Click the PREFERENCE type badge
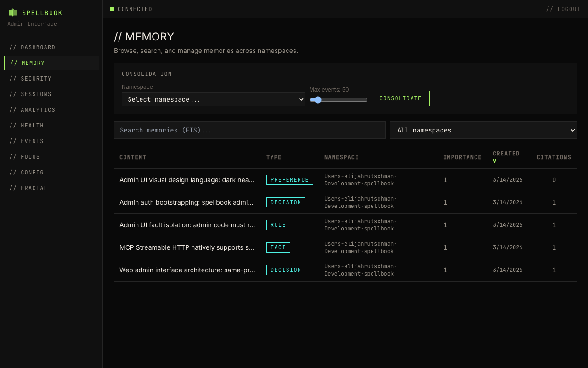The height and width of the screenshot is (368, 588). pyautogui.click(x=289, y=180)
